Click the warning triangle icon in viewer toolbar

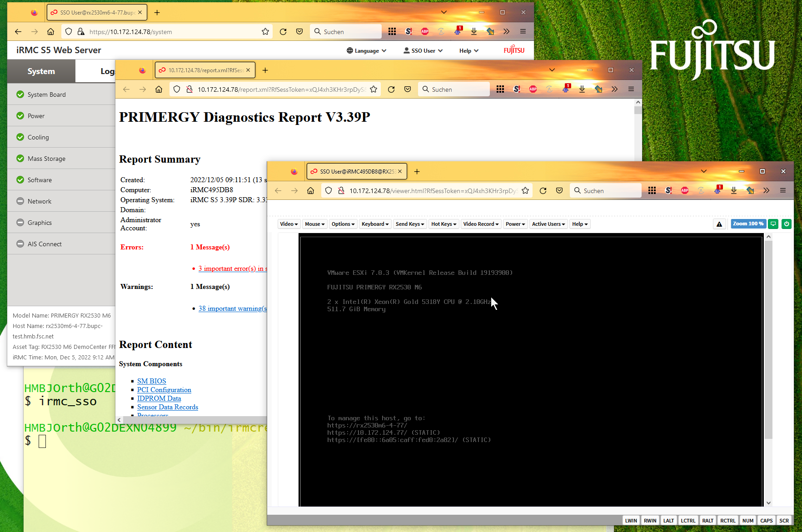click(x=719, y=224)
